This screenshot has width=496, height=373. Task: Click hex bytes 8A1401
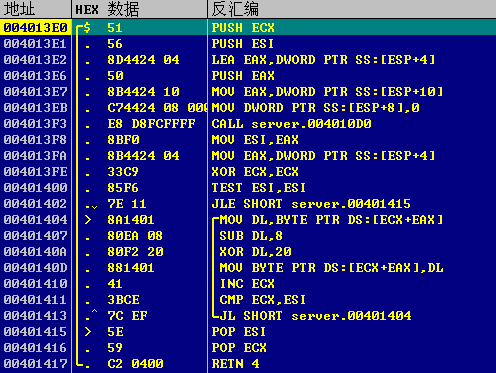pyautogui.click(x=131, y=220)
